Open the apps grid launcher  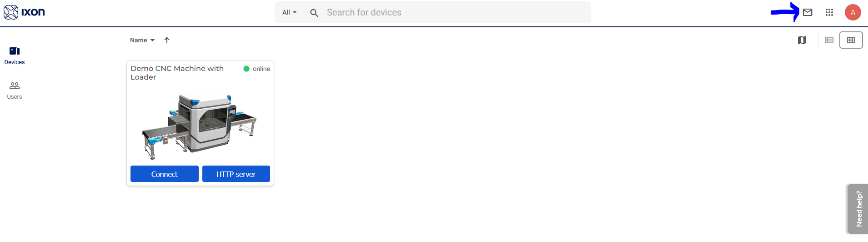point(829,12)
